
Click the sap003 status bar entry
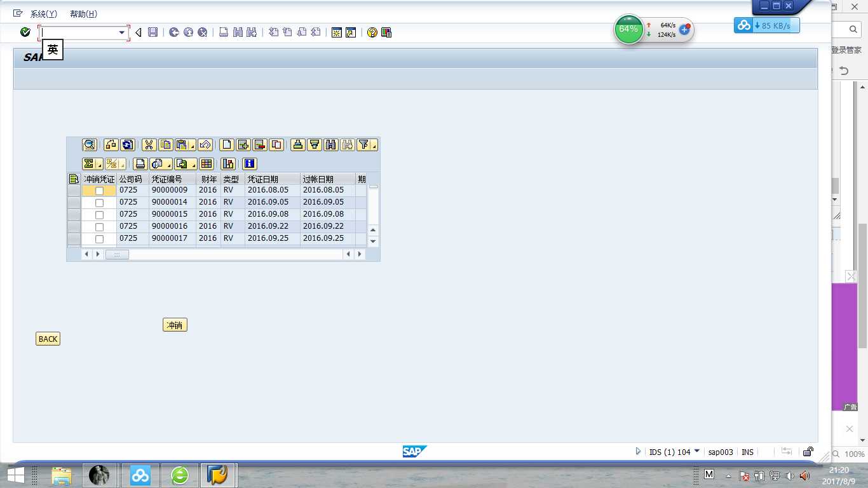721,452
